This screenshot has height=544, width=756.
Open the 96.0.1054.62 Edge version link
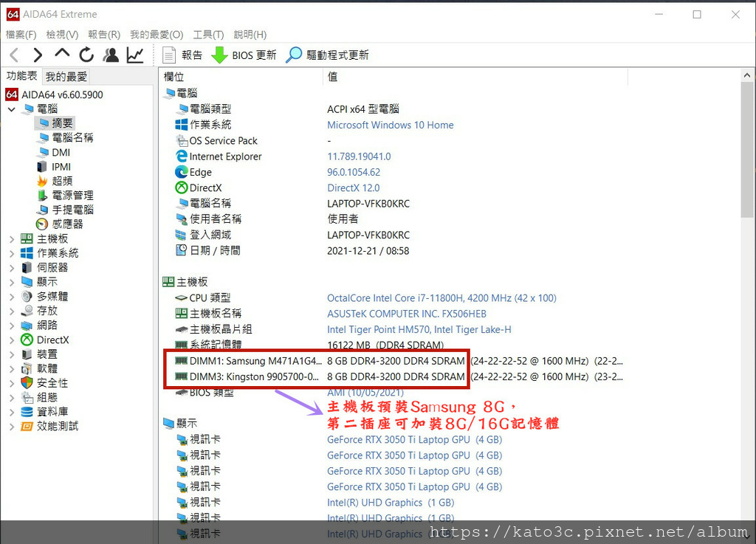354,172
